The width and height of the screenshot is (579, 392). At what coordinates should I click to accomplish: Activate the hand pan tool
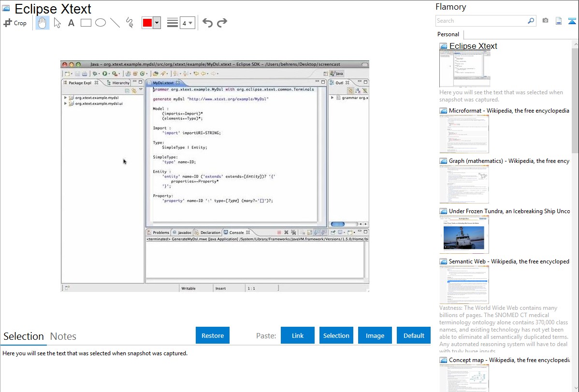click(42, 23)
